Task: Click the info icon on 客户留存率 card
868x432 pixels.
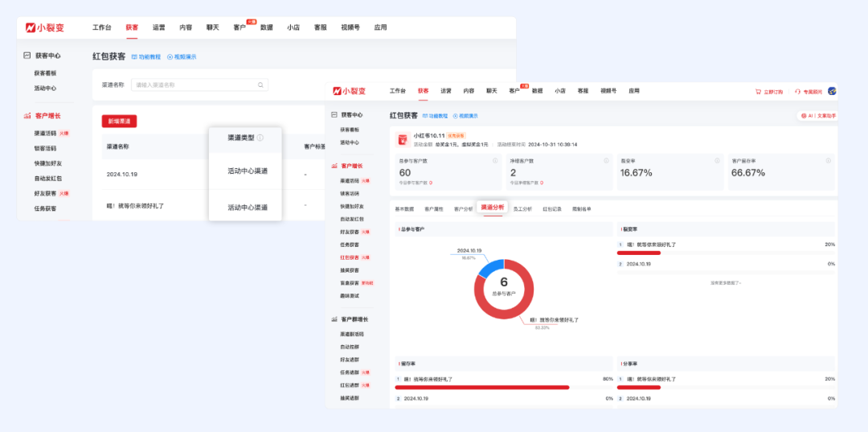Action: click(x=828, y=161)
